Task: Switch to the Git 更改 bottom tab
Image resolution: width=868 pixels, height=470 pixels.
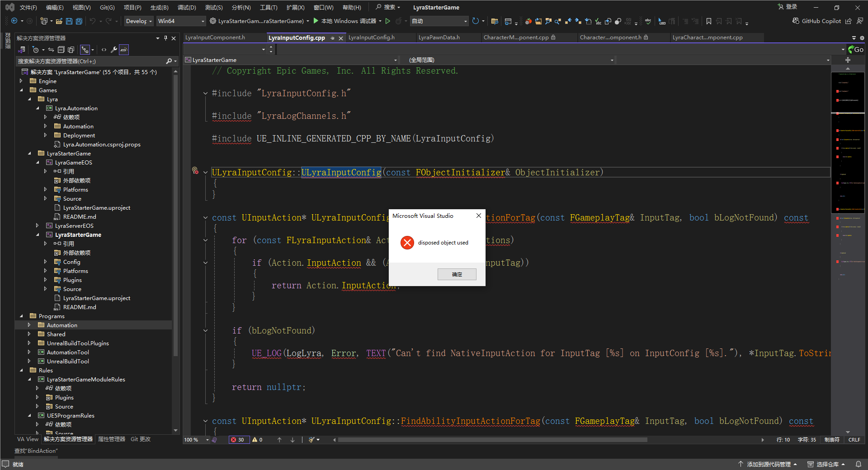Action: (141, 439)
